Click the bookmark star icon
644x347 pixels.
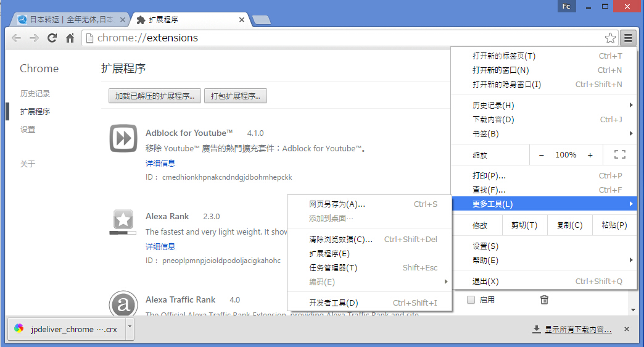pyautogui.click(x=610, y=38)
